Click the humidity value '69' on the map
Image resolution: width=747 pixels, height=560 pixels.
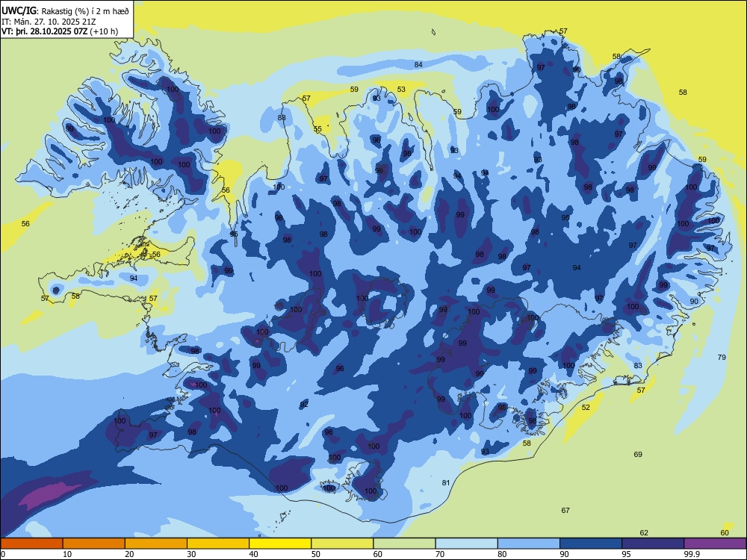(x=639, y=454)
